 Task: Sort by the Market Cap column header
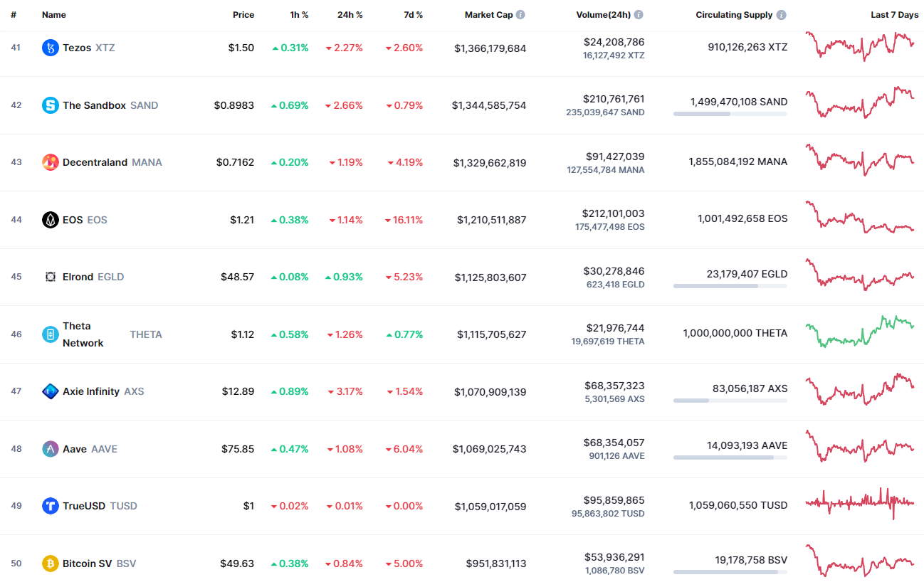point(488,15)
